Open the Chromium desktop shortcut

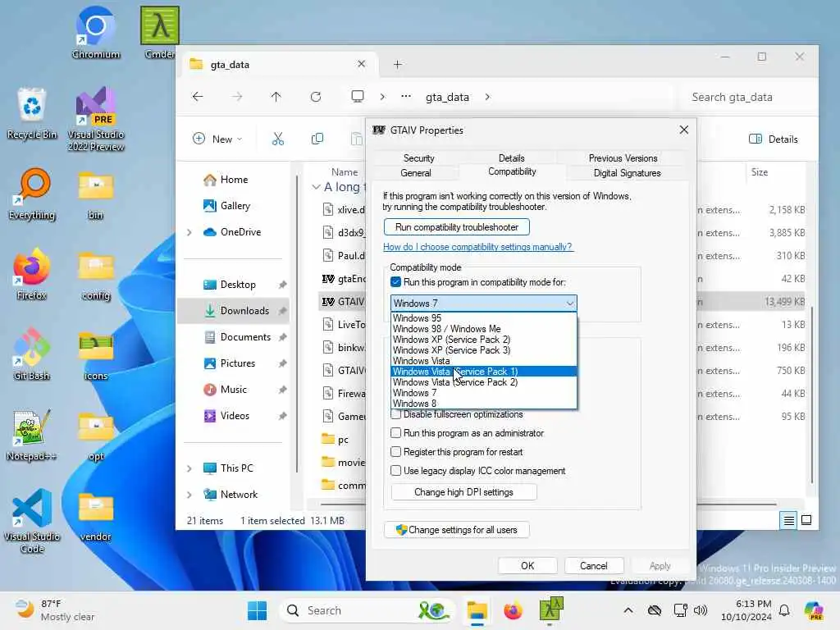(x=96, y=32)
